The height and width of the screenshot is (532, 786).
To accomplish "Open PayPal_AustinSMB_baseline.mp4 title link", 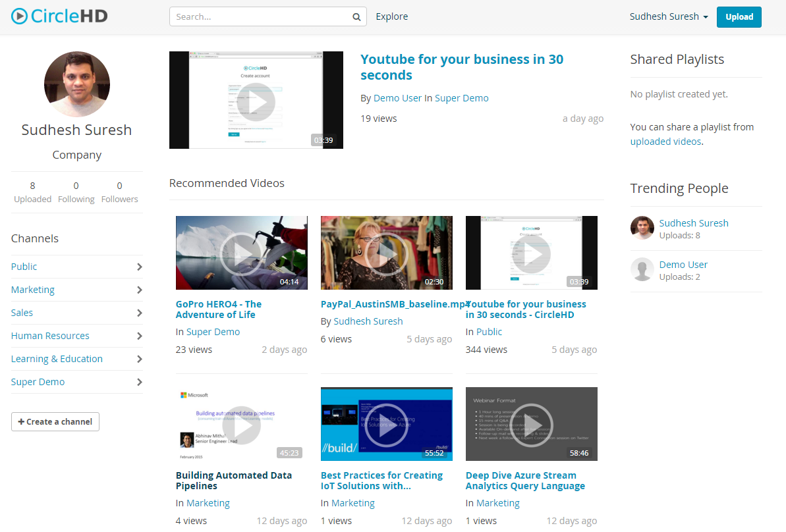I will 394,304.
